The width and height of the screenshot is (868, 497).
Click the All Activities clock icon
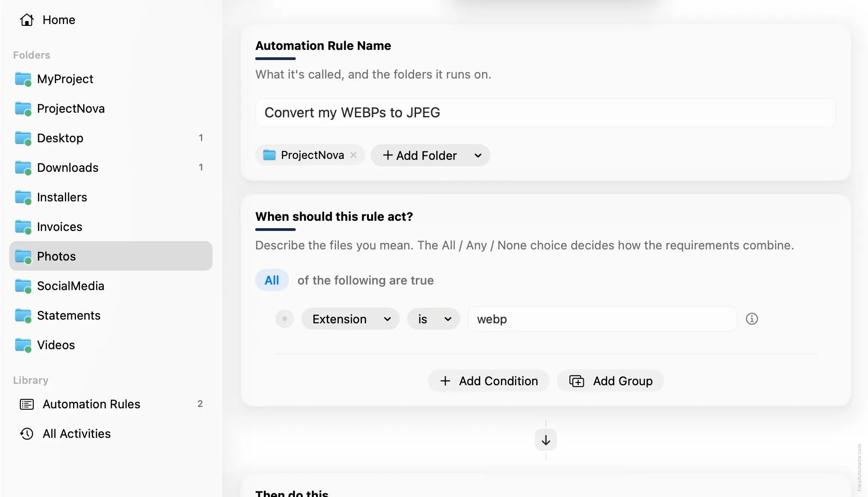coord(27,434)
